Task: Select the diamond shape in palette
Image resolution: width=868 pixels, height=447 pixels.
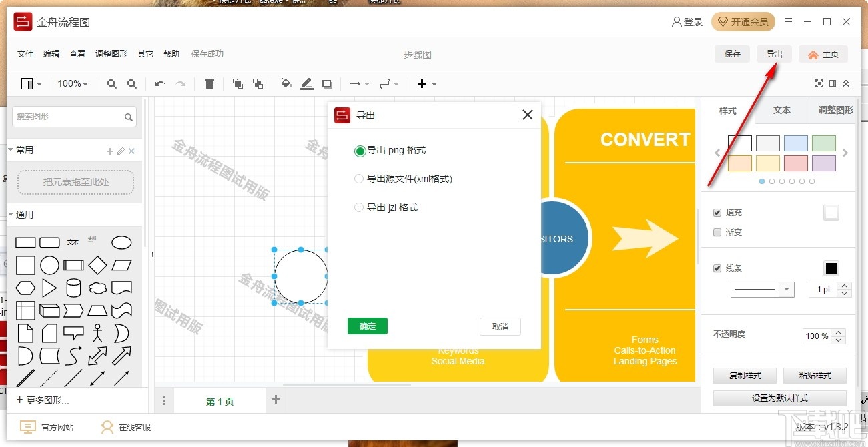Action: 97,266
